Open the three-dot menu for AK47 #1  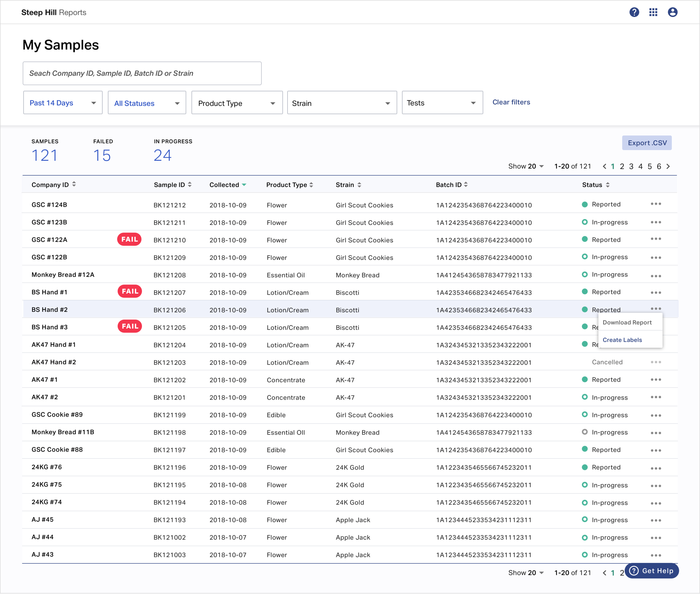pos(655,379)
